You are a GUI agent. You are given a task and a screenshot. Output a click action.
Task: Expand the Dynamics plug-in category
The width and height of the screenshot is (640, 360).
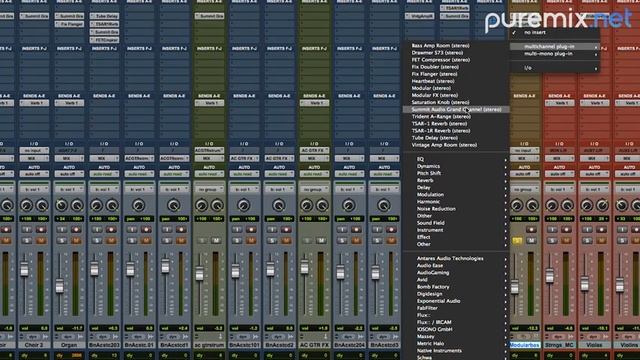click(x=456, y=166)
